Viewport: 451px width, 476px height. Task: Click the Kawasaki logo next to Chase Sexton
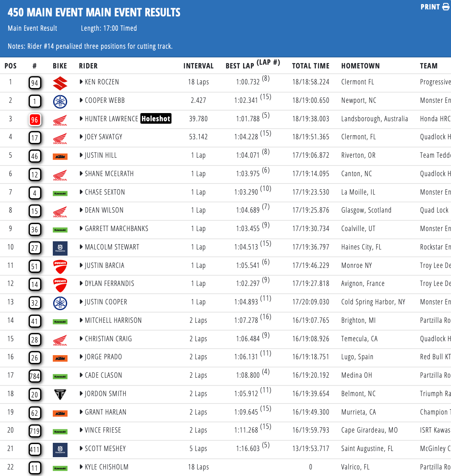(x=60, y=193)
